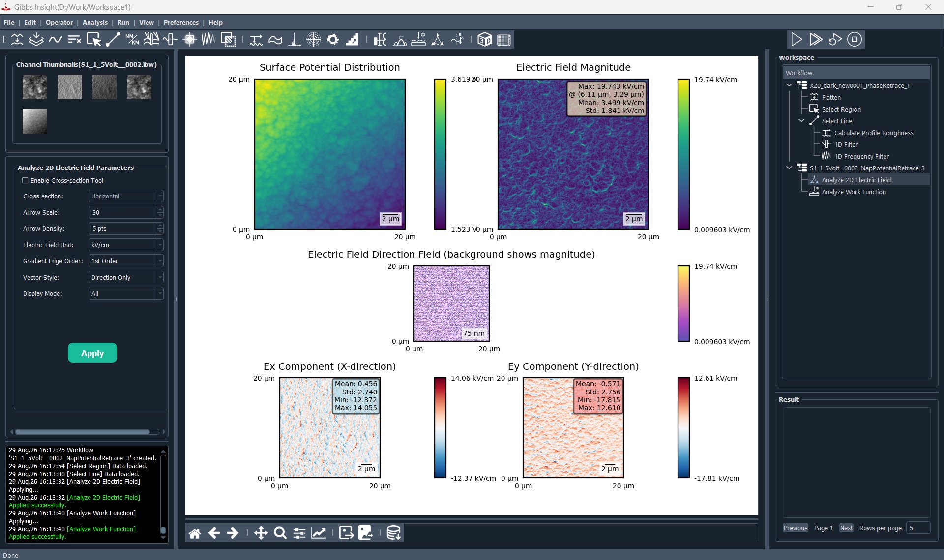The width and height of the screenshot is (944, 560).
Task: Activate the Zoom magnifier in plot toolbar
Action: tap(280, 533)
